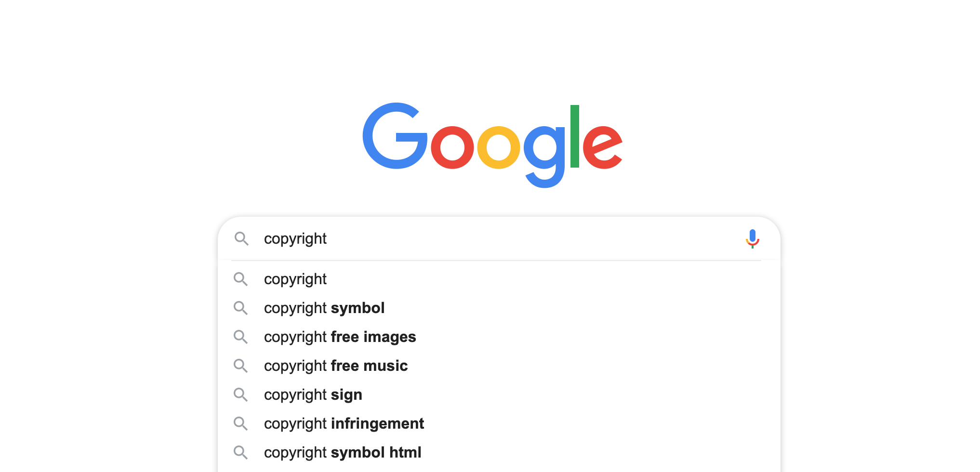980x472 pixels.
Task: Pick the 'copyright symbol html' suggestion
Action: click(499, 452)
